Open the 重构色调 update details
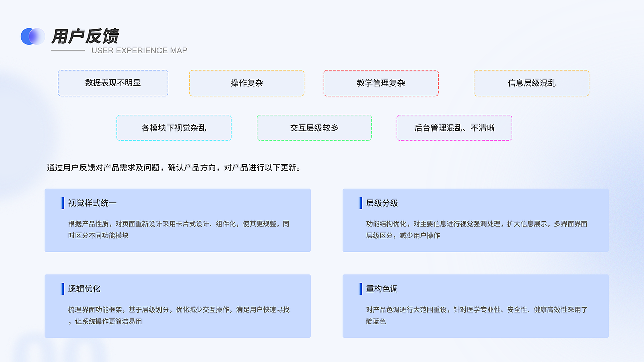 coord(475,315)
